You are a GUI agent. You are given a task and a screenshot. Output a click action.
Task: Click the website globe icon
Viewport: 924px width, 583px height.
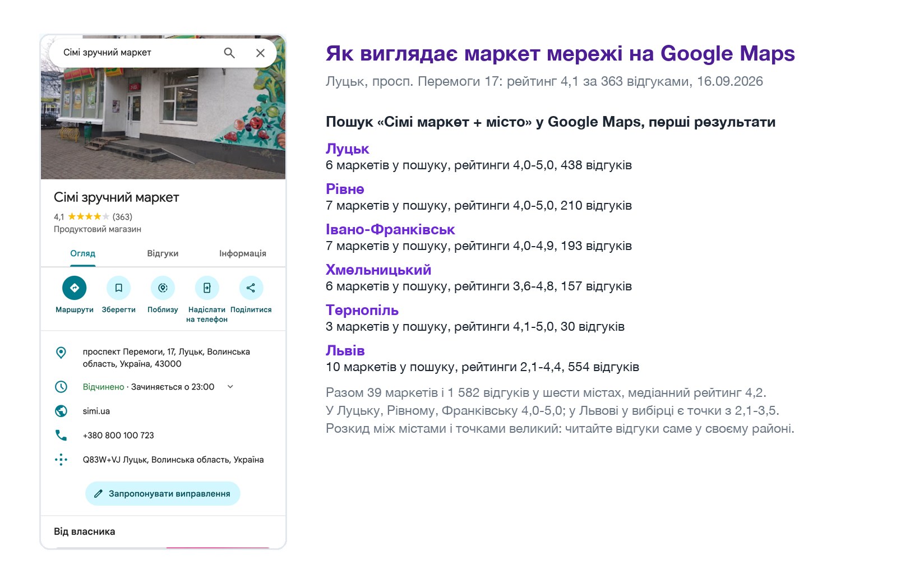click(x=61, y=411)
